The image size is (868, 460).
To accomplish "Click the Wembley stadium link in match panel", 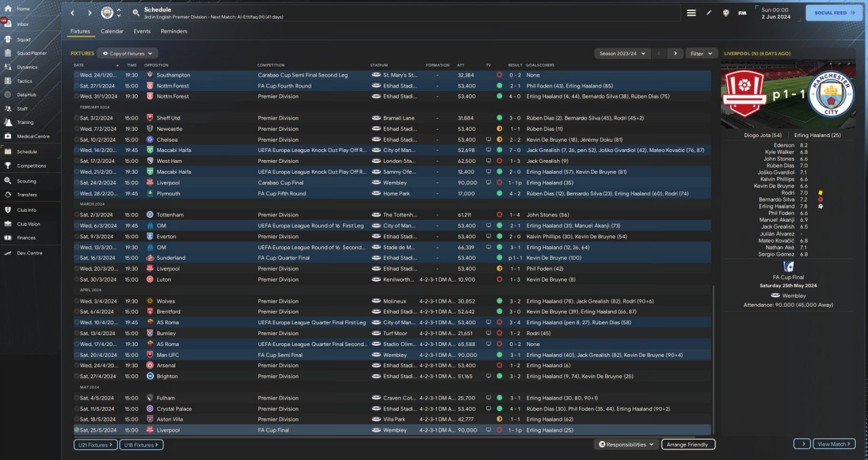I will click(x=793, y=296).
